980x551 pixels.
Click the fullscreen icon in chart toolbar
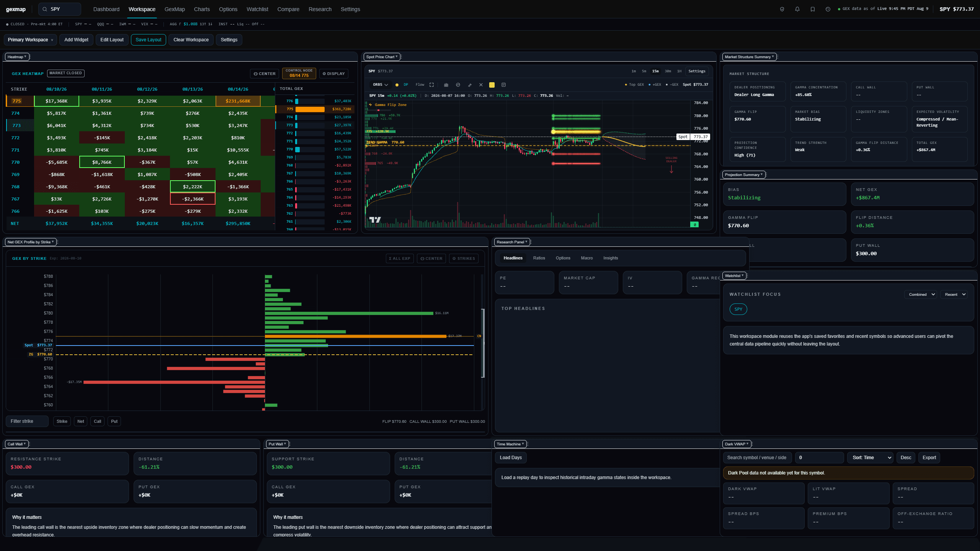(431, 85)
